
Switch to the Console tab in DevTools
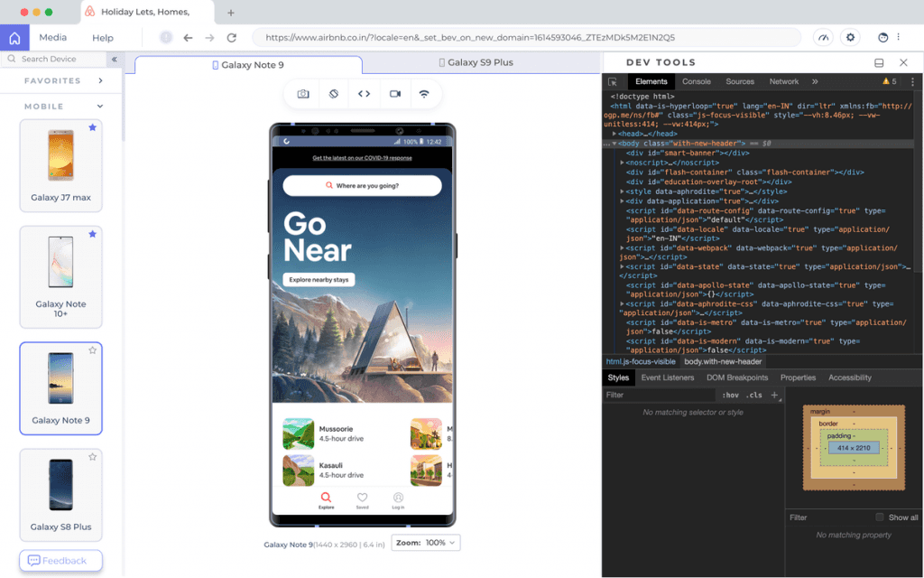696,81
